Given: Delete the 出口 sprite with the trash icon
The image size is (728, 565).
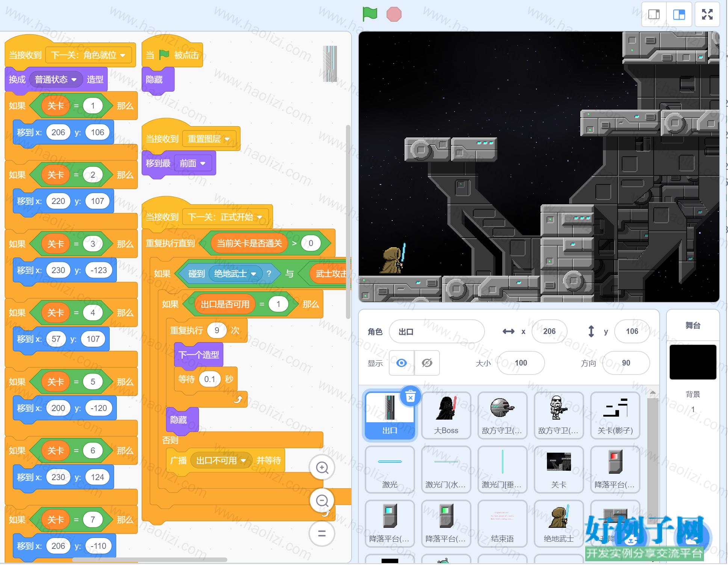Looking at the screenshot, I should [411, 396].
